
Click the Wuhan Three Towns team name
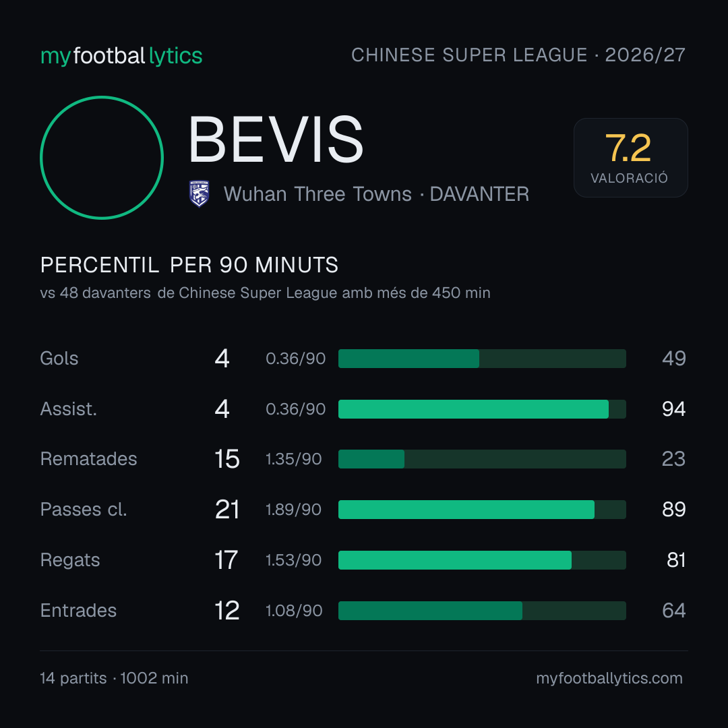pyautogui.click(x=317, y=194)
